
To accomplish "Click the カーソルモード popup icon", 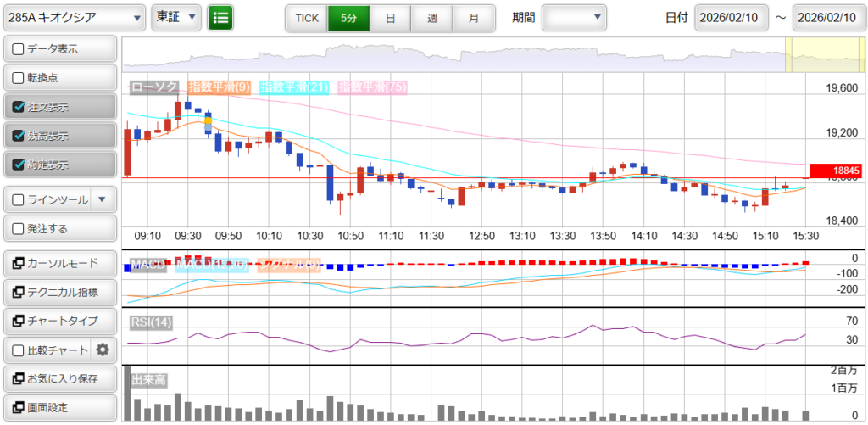I will click(x=18, y=263).
